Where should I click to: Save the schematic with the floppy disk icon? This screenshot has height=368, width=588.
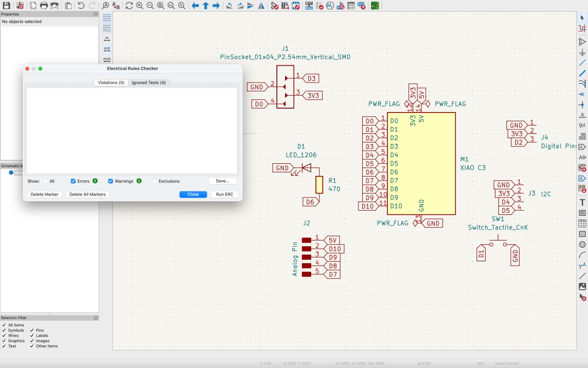[x=7, y=6]
